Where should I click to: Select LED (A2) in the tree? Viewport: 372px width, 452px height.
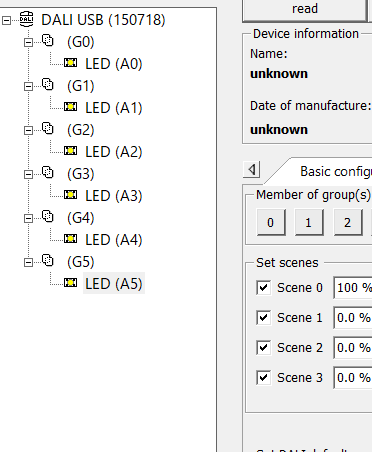[114, 152]
